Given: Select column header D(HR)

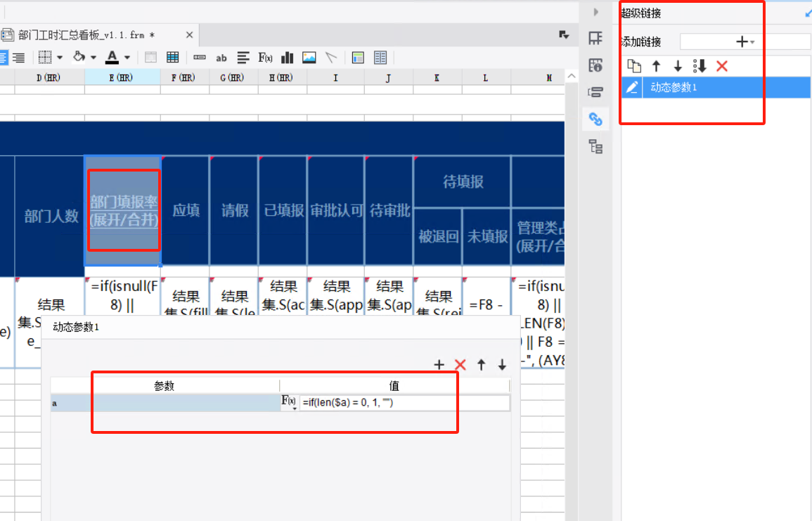Looking at the screenshot, I should [49, 77].
